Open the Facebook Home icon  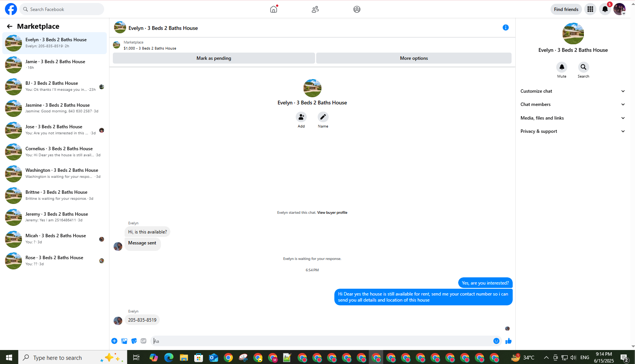coord(274,9)
